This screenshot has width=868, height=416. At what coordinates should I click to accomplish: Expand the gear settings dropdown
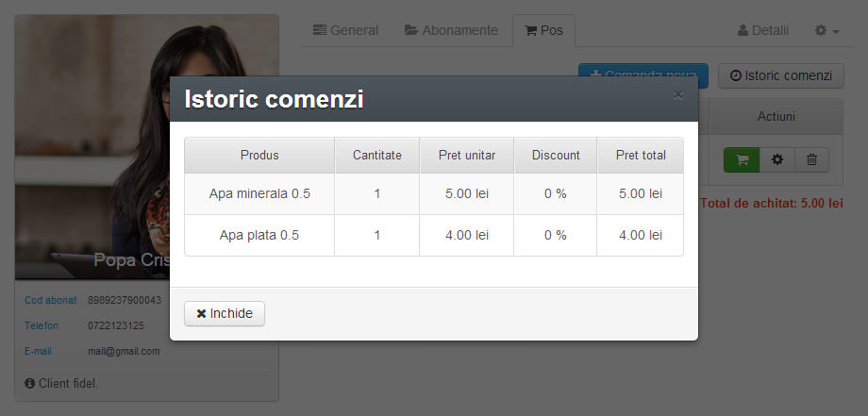point(827,31)
